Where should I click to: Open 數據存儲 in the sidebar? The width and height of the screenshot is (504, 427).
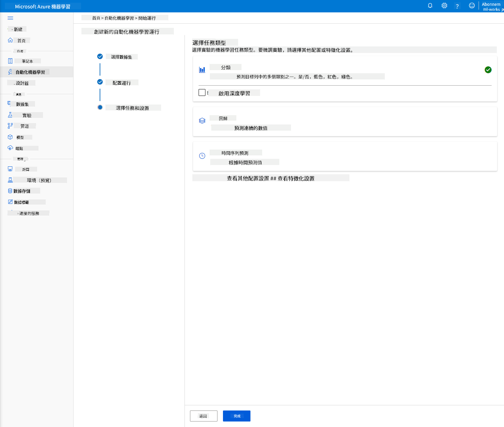[x=22, y=191]
